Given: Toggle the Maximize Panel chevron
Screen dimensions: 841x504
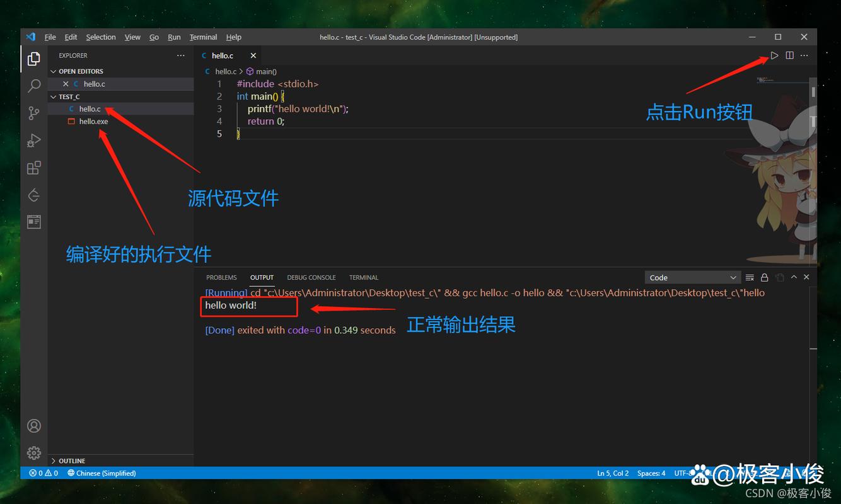Looking at the screenshot, I should point(793,277).
